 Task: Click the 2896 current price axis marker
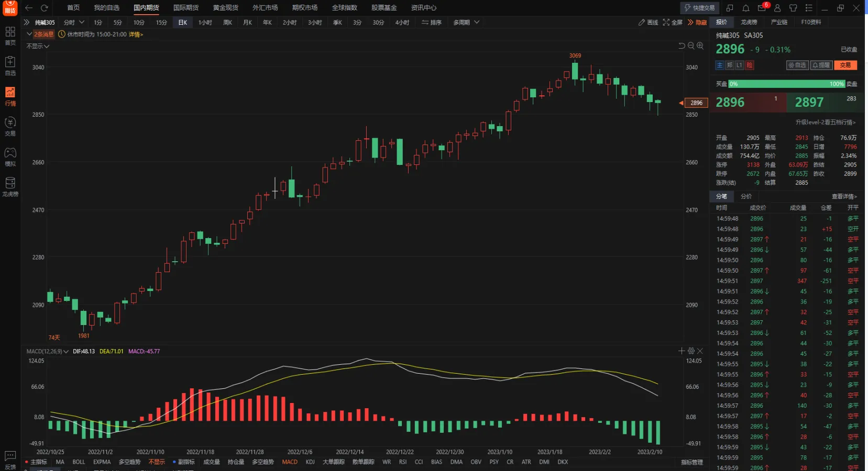point(696,103)
